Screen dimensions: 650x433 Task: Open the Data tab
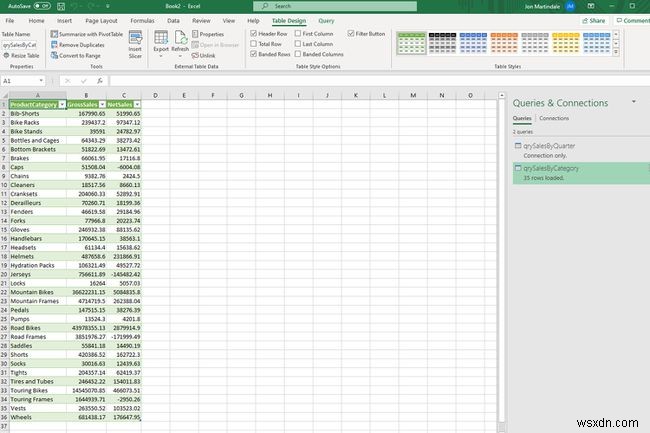[173, 21]
